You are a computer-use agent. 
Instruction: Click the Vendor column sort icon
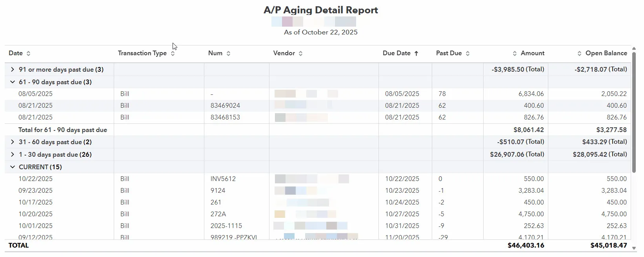coord(300,53)
